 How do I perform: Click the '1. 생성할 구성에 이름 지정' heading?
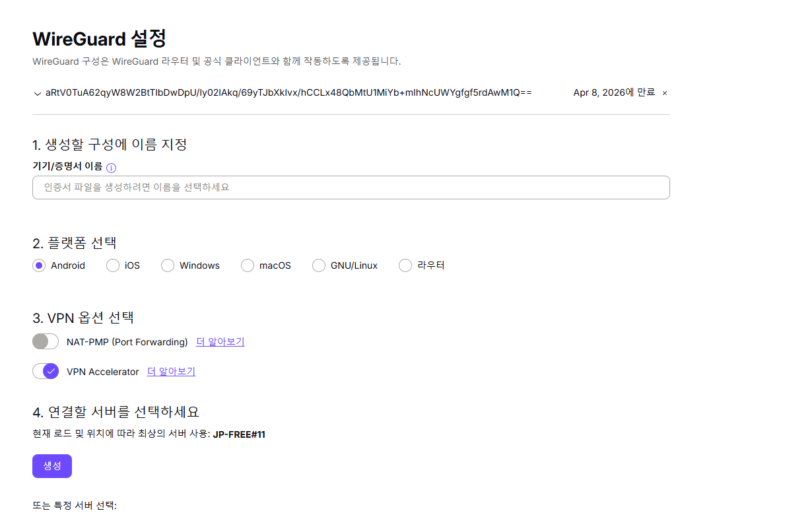[110, 144]
